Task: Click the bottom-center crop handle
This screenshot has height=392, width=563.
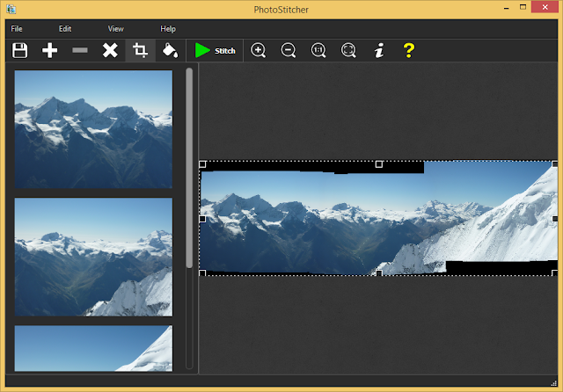Action: [x=379, y=273]
